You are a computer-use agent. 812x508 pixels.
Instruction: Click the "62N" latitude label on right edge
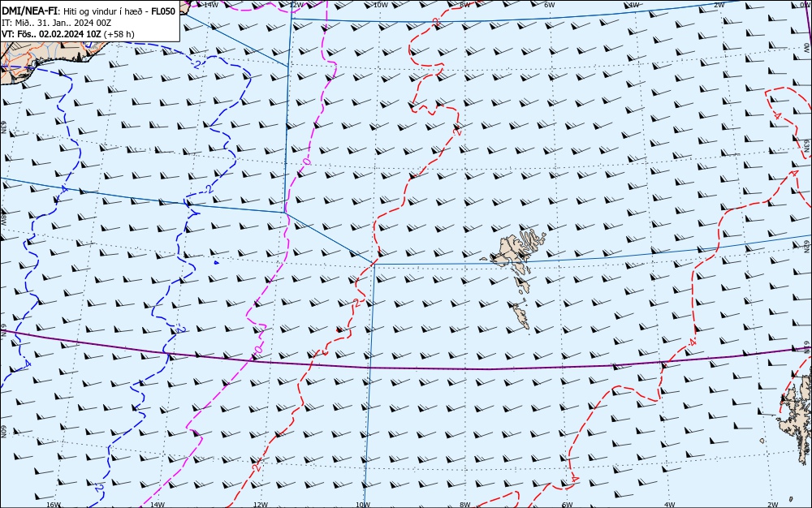(807, 246)
